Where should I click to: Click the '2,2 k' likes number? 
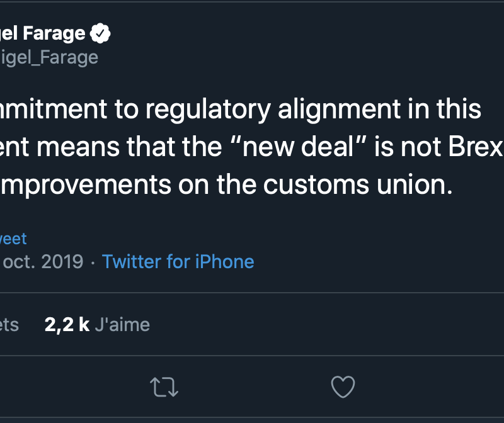pyautogui.click(x=67, y=324)
